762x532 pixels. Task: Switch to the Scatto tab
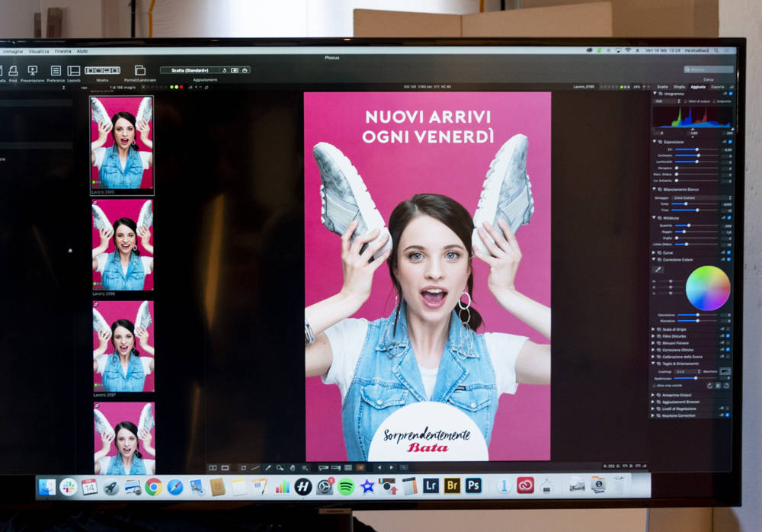point(661,87)
